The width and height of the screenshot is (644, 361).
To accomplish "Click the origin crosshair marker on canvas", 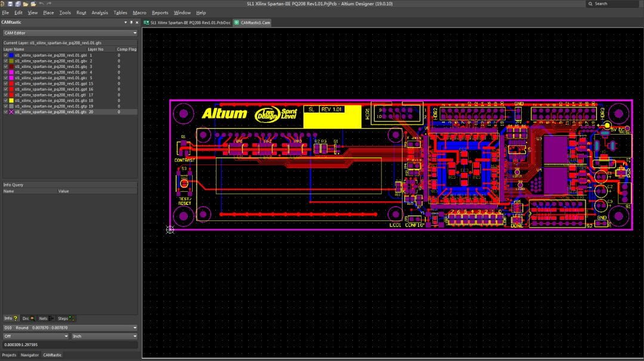I will click(170, 230).
